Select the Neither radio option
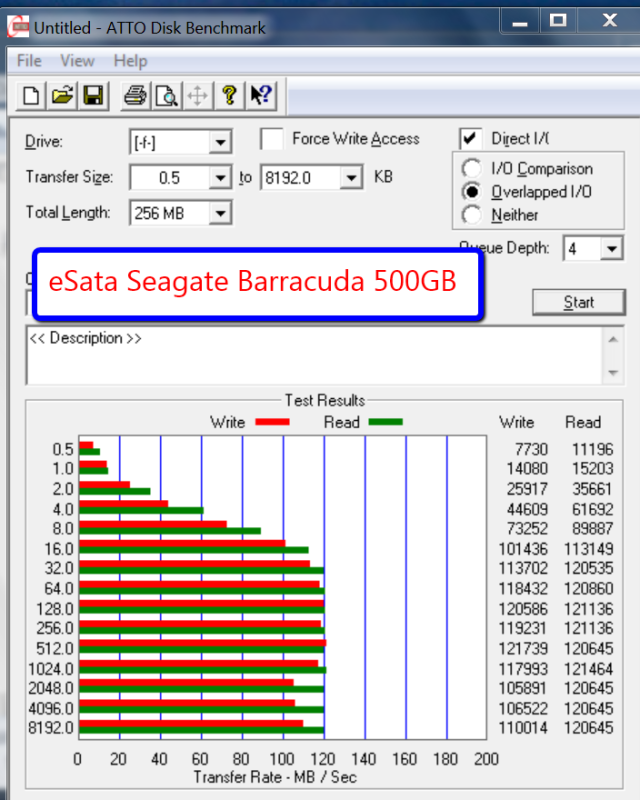 [472, 215]
